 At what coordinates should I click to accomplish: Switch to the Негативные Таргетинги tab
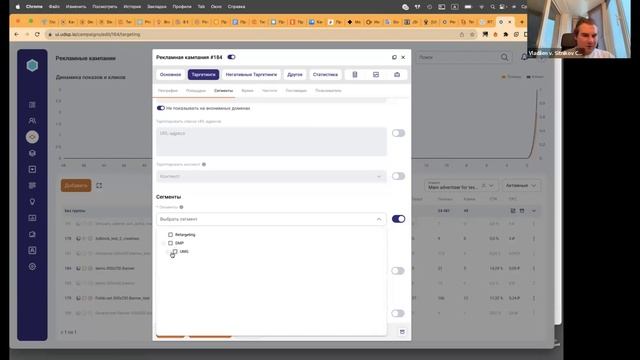click(x=251, y=75)
